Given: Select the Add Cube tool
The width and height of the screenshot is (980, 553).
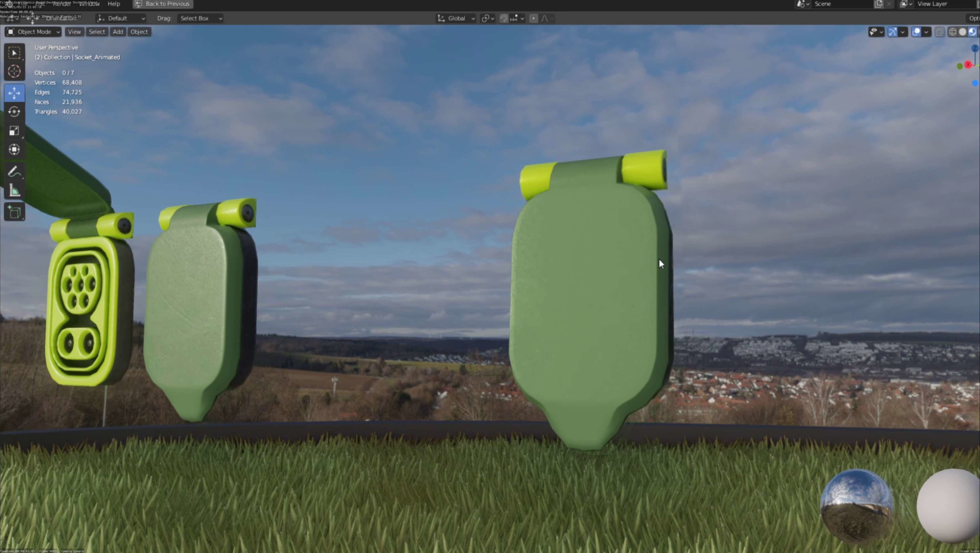Looking at the screenshot, I should click(14, 212).
